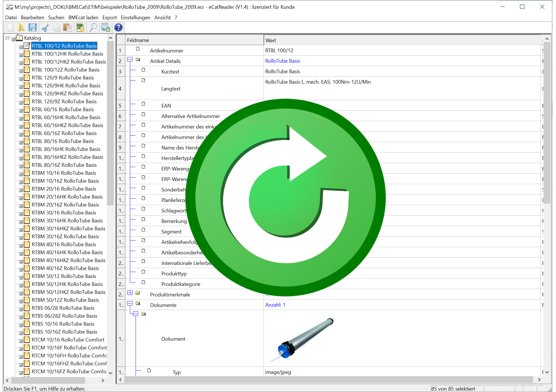Cut with the scissors toolbar icon
The height and width of the screenshot is (392, 556).
[x=45, y=28]
